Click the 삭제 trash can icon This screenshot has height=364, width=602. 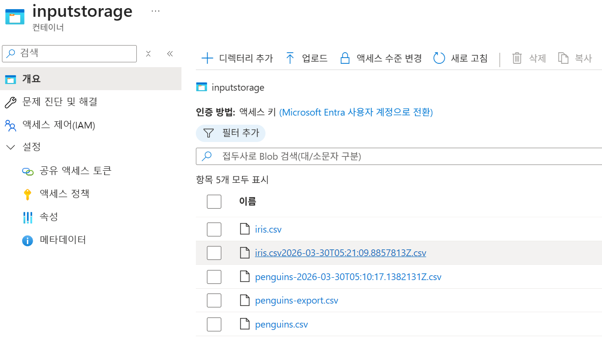(x=517, y=59)
